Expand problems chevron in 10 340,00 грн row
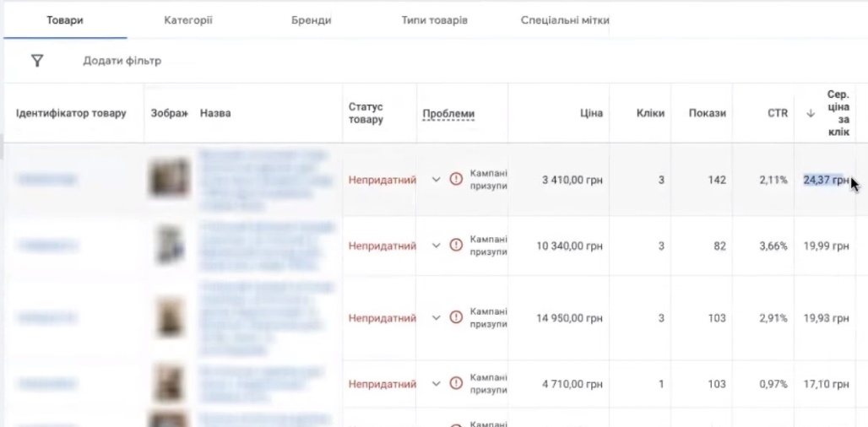 pyautogui.click(x=436, y=246)
